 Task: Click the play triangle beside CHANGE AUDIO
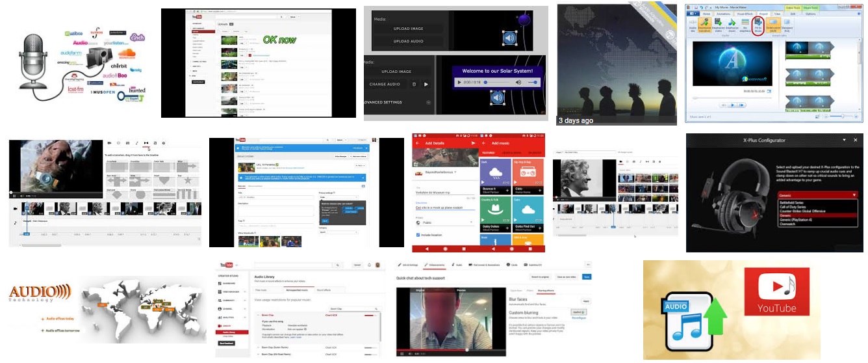tap(426, 84)
